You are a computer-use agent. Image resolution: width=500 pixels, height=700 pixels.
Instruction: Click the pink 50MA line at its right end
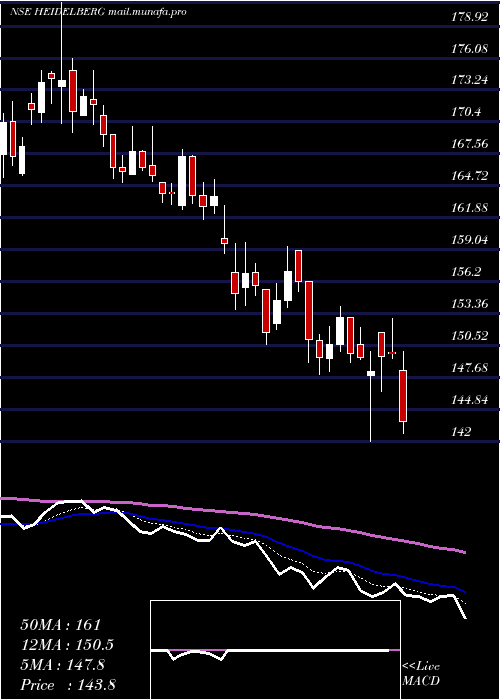point(464,552)
